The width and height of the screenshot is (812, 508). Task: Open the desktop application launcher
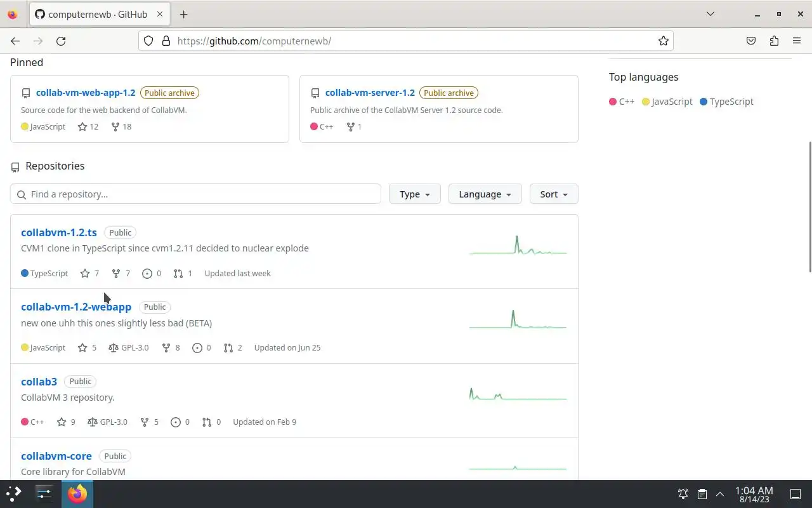tap(14, 493)
